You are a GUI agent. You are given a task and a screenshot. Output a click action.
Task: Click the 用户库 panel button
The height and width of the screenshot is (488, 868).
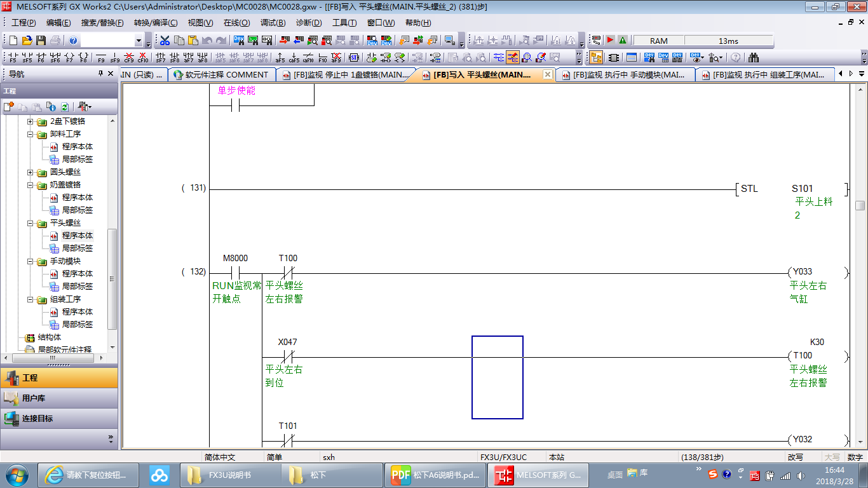click(x=58, y=398)
